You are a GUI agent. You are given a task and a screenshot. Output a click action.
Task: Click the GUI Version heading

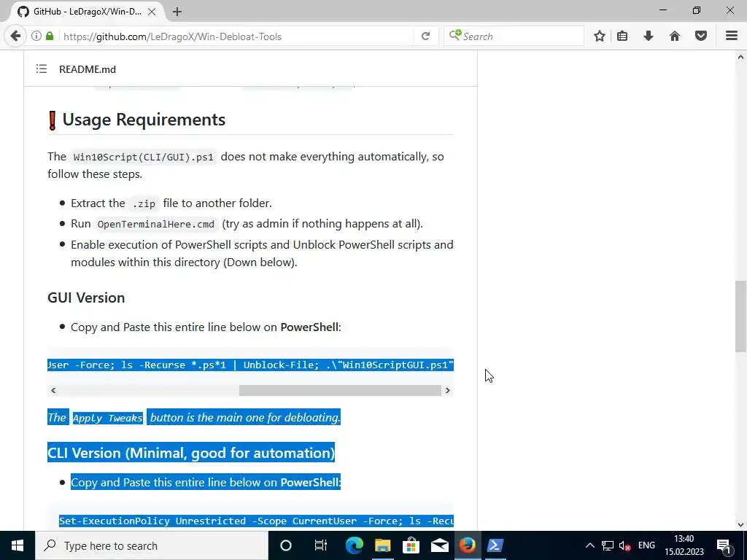[x=86, y=297]
